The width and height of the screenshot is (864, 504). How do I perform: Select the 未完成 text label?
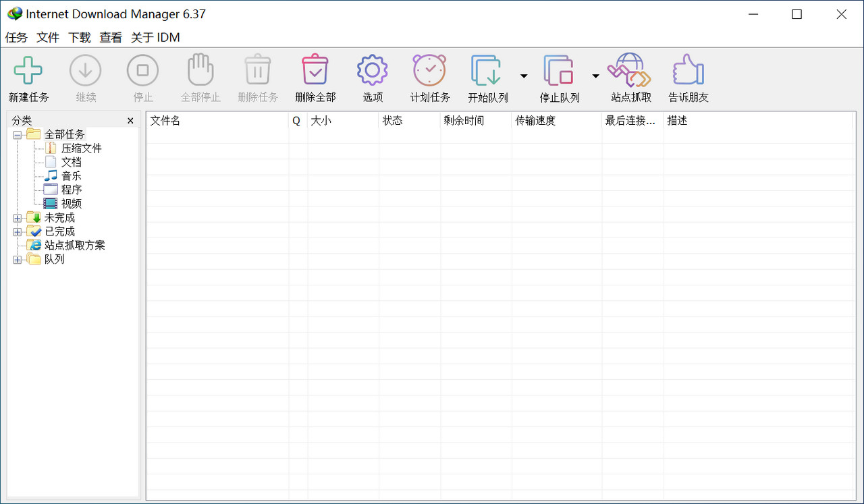[x=59, y=217]
